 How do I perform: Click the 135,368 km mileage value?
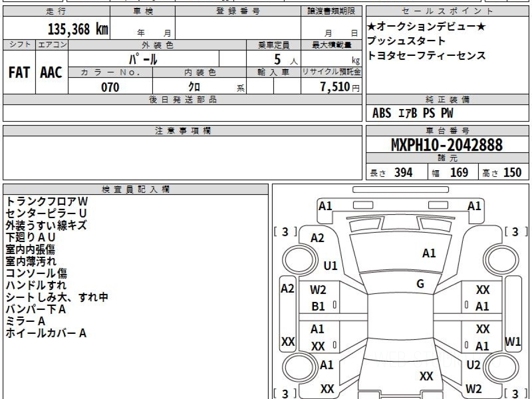coord(78,29)
